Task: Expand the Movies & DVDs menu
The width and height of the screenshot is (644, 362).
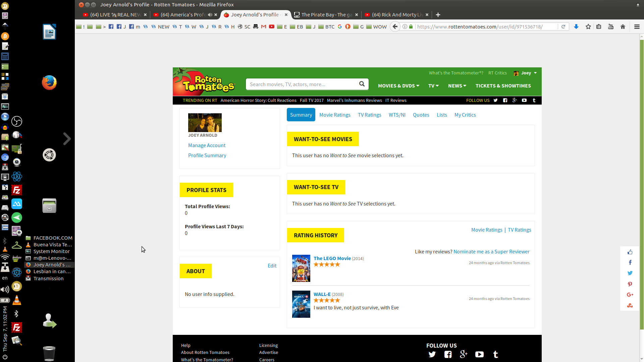Action: 398,86
